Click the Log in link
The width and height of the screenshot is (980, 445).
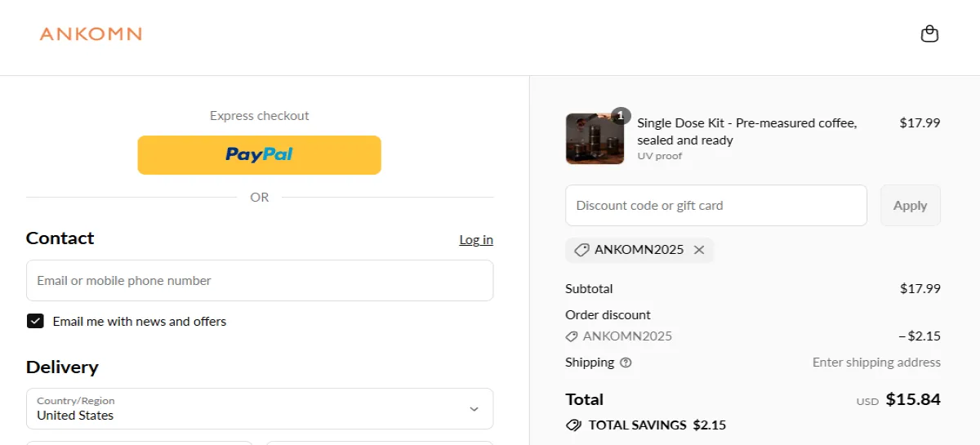(476, 239)
